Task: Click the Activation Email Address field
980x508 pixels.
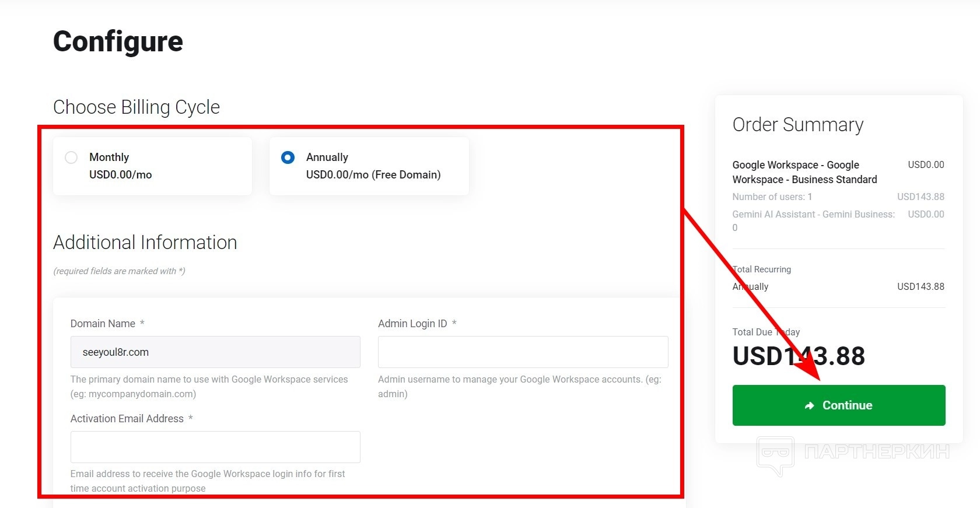Action: click(215, 447)
